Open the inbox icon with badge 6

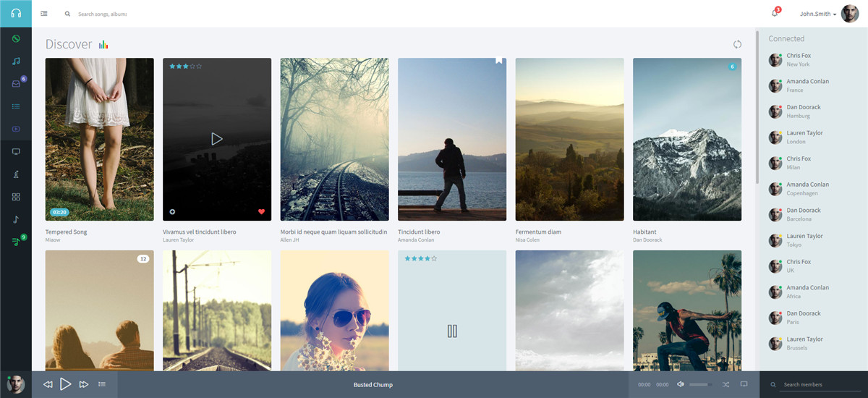click(16, 84)
